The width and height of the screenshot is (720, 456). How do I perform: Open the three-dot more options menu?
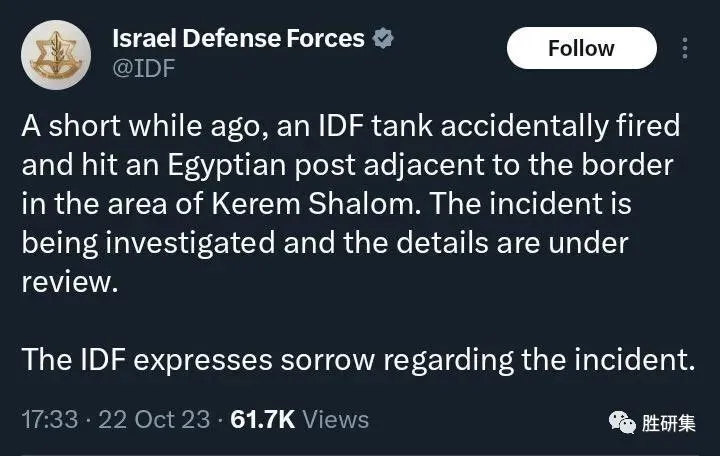click(685, 48)
